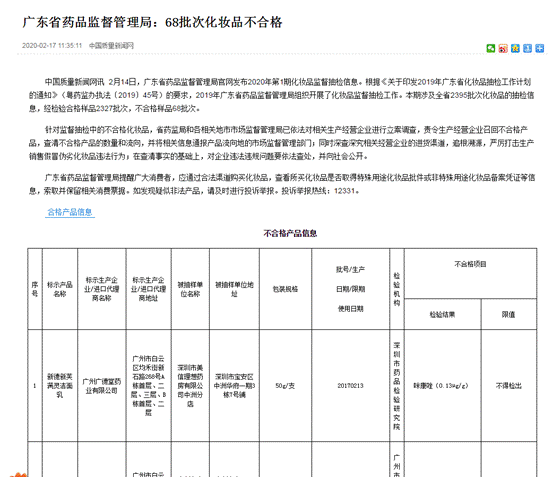The height and width of the screenshot is (477, 553).
Task: Click publish timestamp 2020-02-17 11:35:11
Action: click(52, 45)
